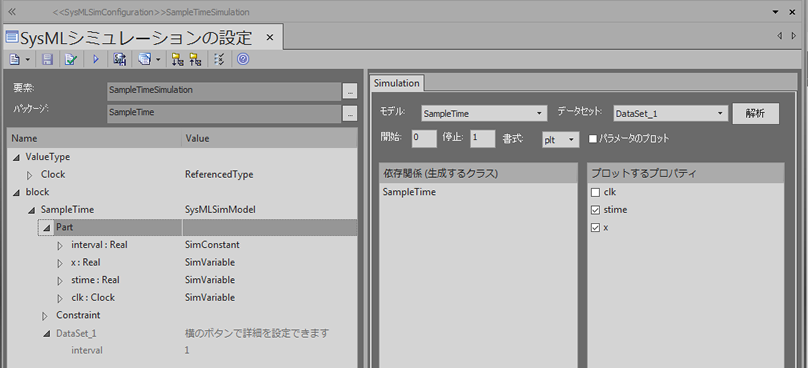This screenshot has height=368, width=808.
Task: Collapse the SampleTime tree node
Action: 30,210
